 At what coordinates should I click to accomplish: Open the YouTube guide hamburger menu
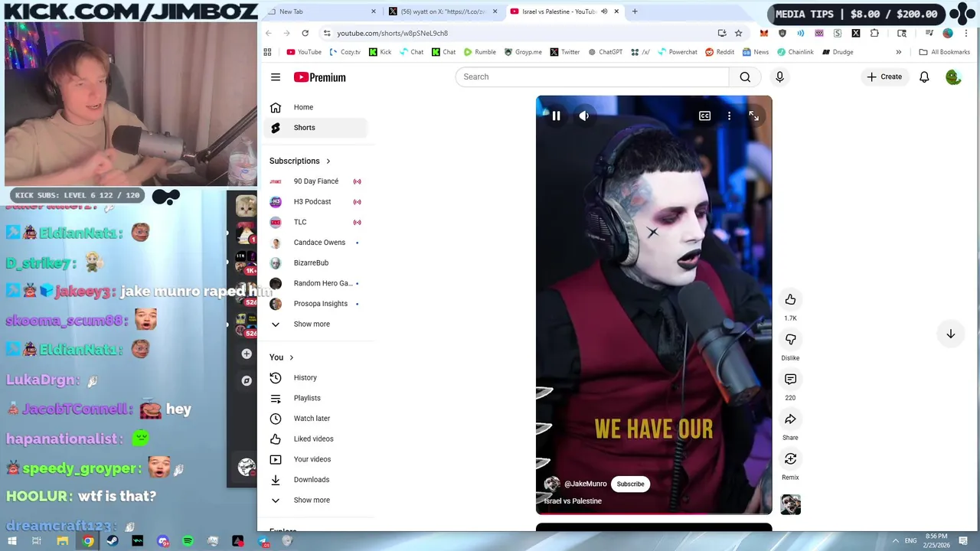(276, 77)
